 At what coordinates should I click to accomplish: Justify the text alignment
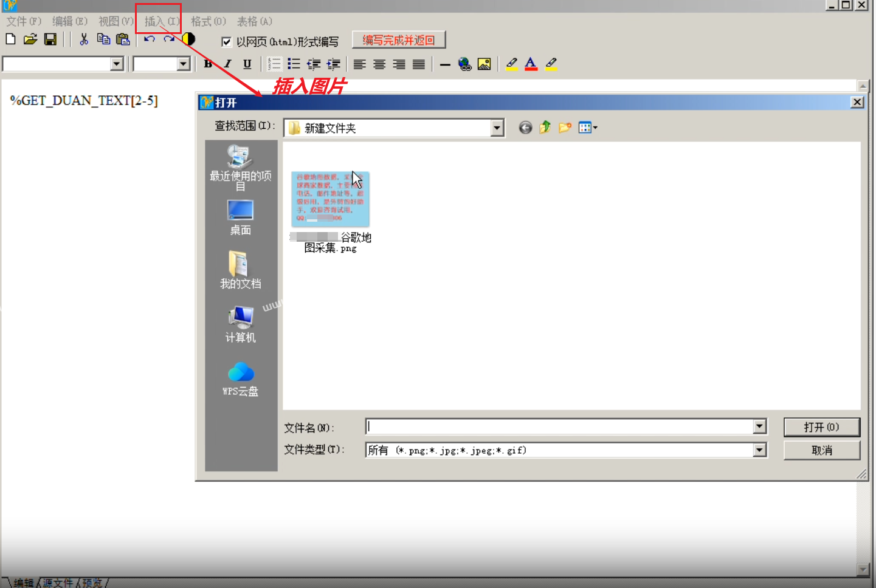tap(419, 64)
